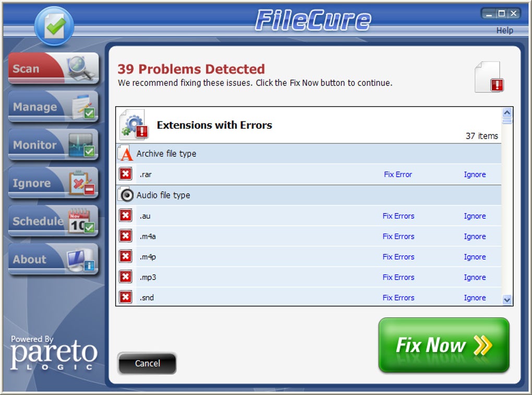The width and height of the screenshot is (532, 395).
Task: Click the Archive file type icon
Action: pyautogui.click(x=126, y=153)
